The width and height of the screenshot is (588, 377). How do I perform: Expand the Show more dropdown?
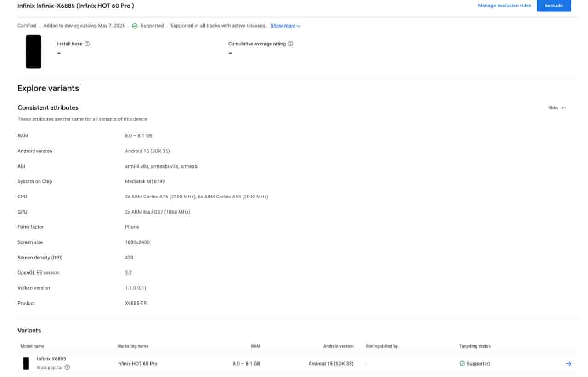(285, 26)
